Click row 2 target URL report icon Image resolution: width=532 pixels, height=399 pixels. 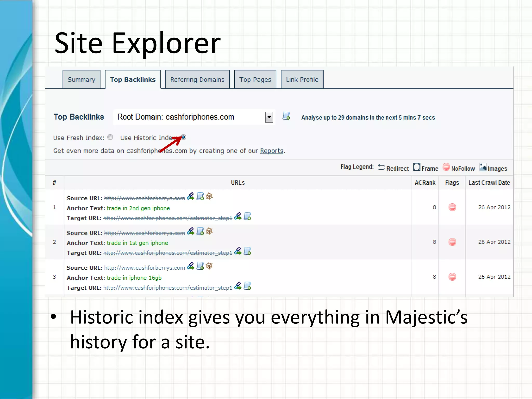click(247, 251)
